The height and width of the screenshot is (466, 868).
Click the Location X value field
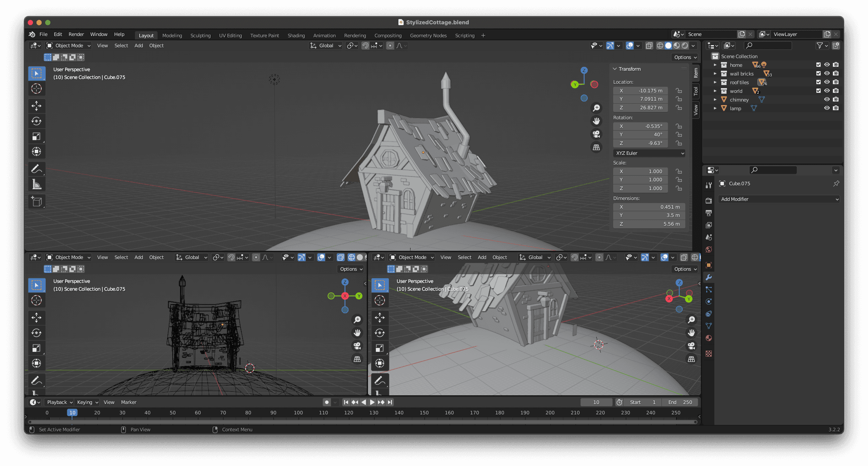pos(641,90)
